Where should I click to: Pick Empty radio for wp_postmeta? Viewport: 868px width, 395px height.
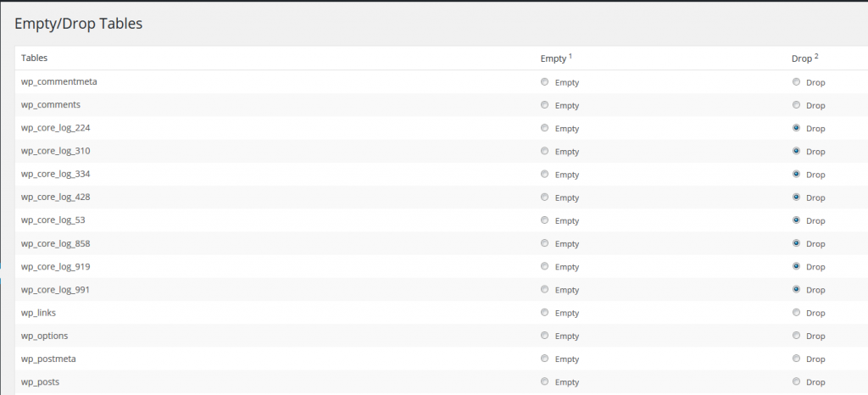tap(544, 359)
